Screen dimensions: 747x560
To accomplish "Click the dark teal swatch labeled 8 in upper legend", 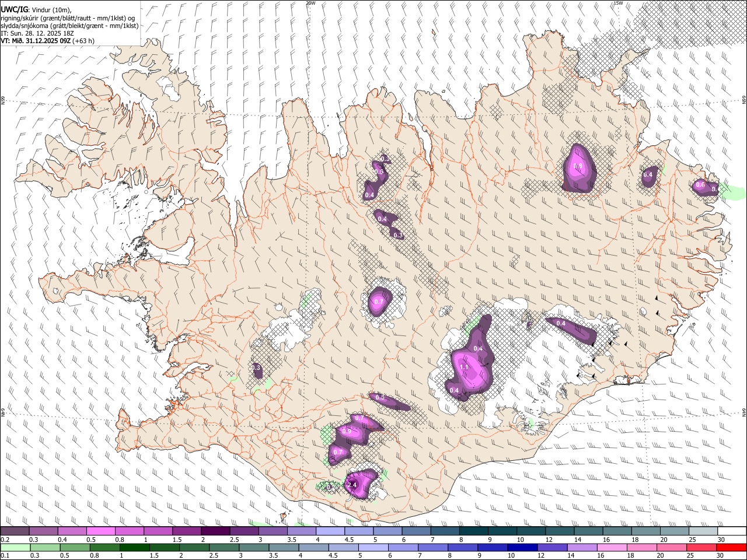I will (x=474, y=531).
